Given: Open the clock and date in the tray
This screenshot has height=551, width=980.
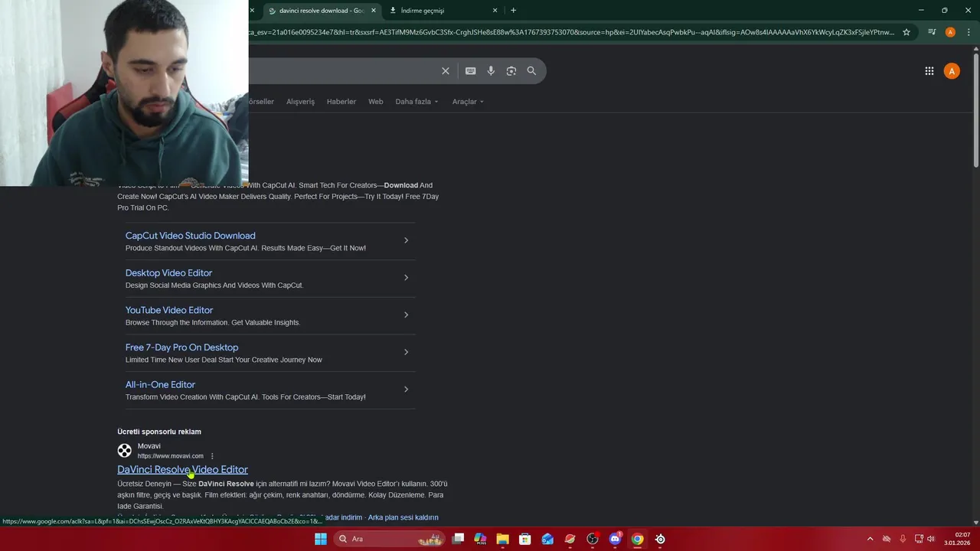Looking at the screenshot, I should pyautogui.click(x=957, y=539).
